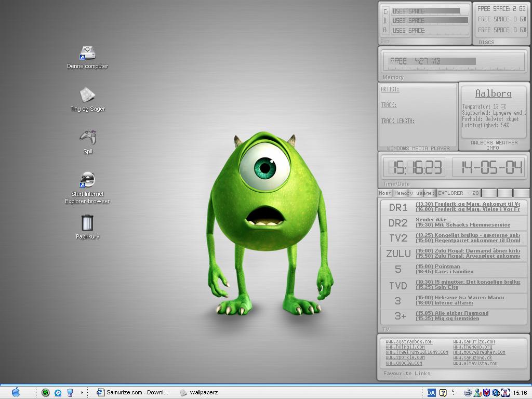
Task: Click the 15:16:23 digital clock display
Action: 414,167
